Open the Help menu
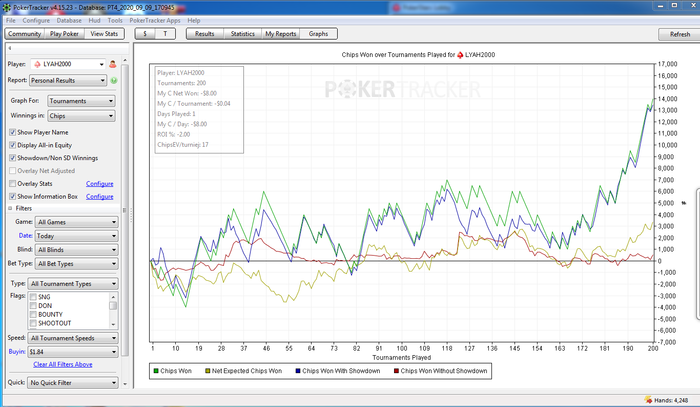Viewport: 700px width, 407px height. click(194, 21)
